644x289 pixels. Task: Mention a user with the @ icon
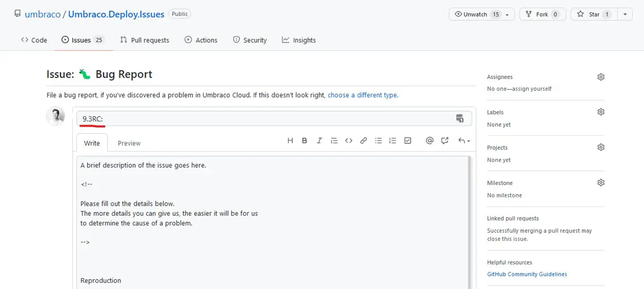point(429,140)
